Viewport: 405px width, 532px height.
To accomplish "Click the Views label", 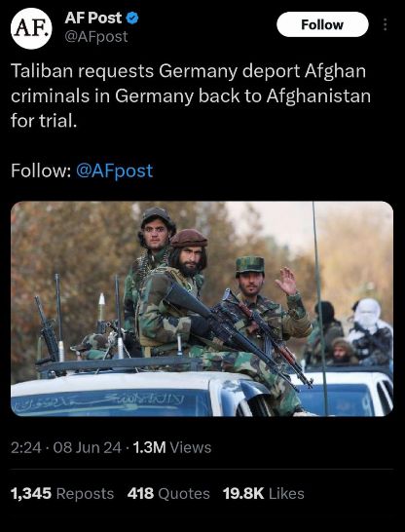I will (x=191, y=448).
